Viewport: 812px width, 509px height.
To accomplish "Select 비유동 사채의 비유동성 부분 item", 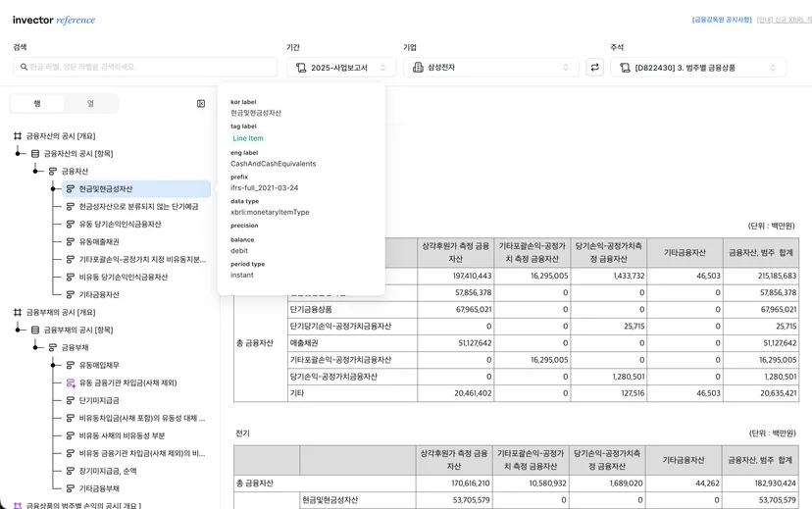I will click(123, 435).
